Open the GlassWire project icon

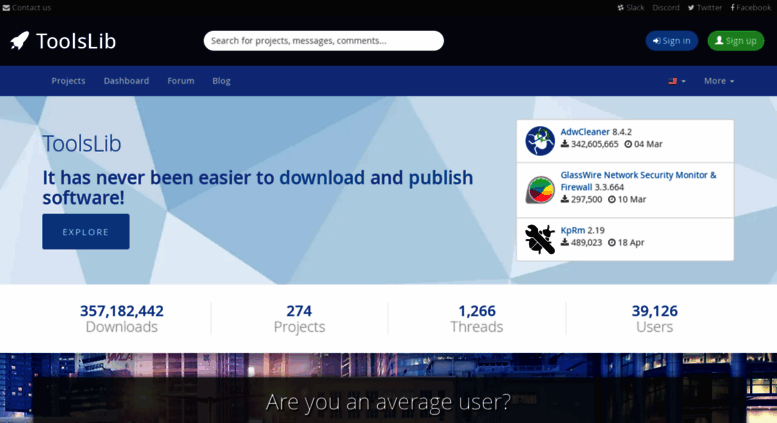pos(540,189)
